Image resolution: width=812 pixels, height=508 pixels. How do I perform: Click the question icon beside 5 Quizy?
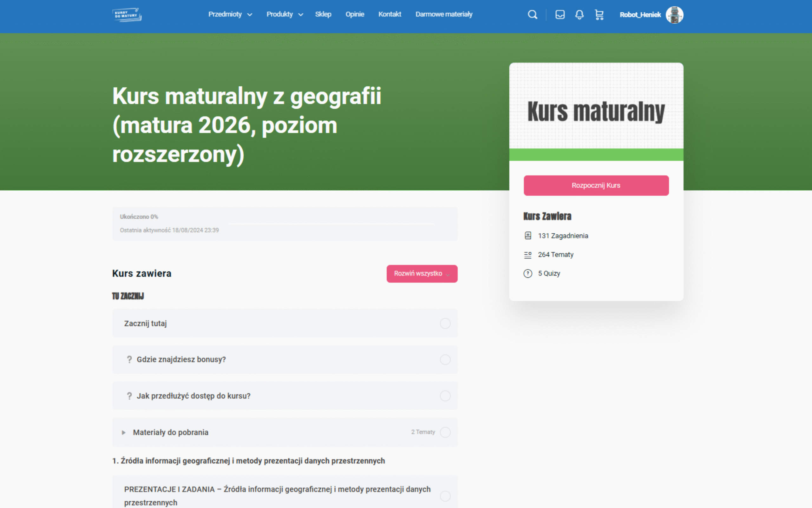coord(528,273)
